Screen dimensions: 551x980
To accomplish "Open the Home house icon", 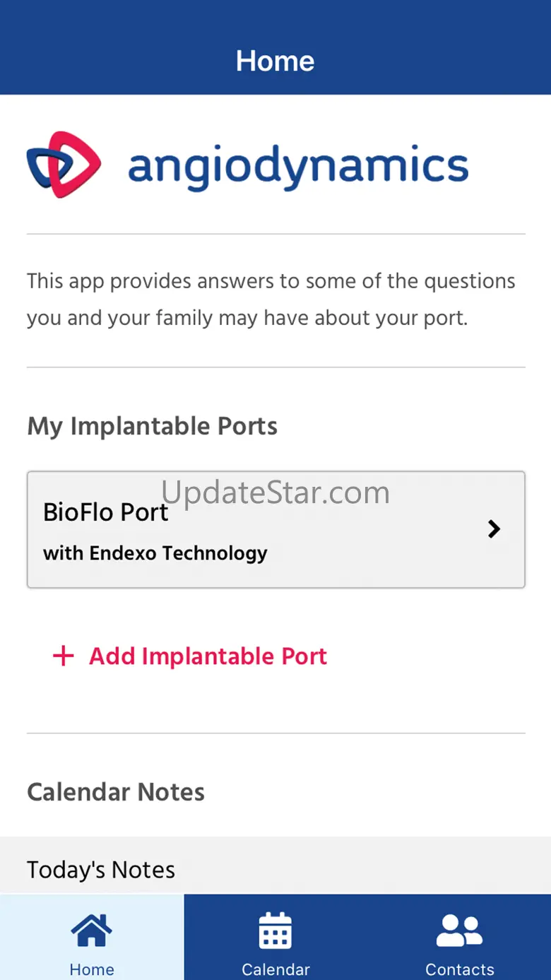I will click(92, 931).
